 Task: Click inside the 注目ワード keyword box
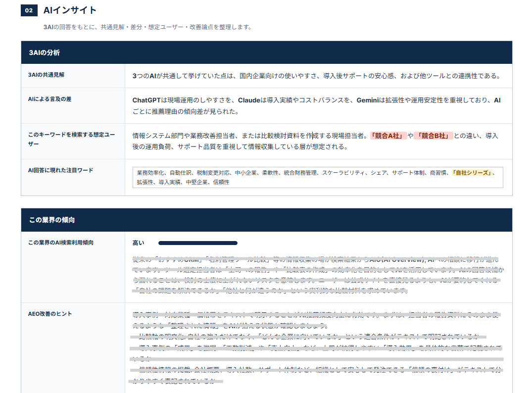click(x=318, y=178)
